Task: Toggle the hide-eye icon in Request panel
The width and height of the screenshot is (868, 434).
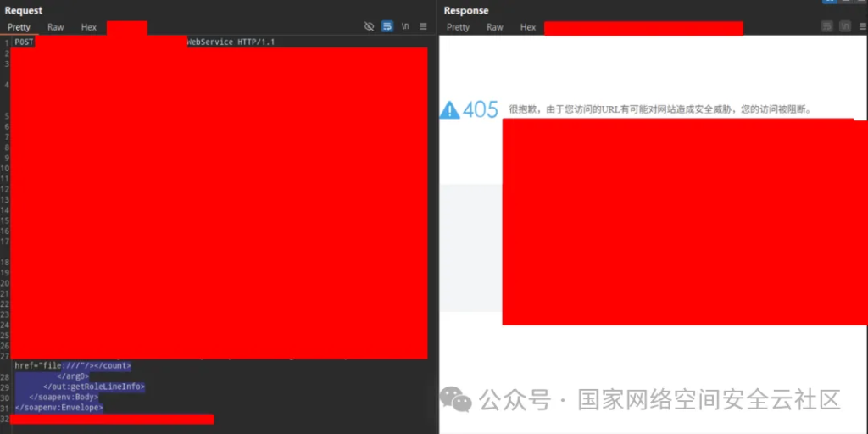Action: (x=369, y=26)
